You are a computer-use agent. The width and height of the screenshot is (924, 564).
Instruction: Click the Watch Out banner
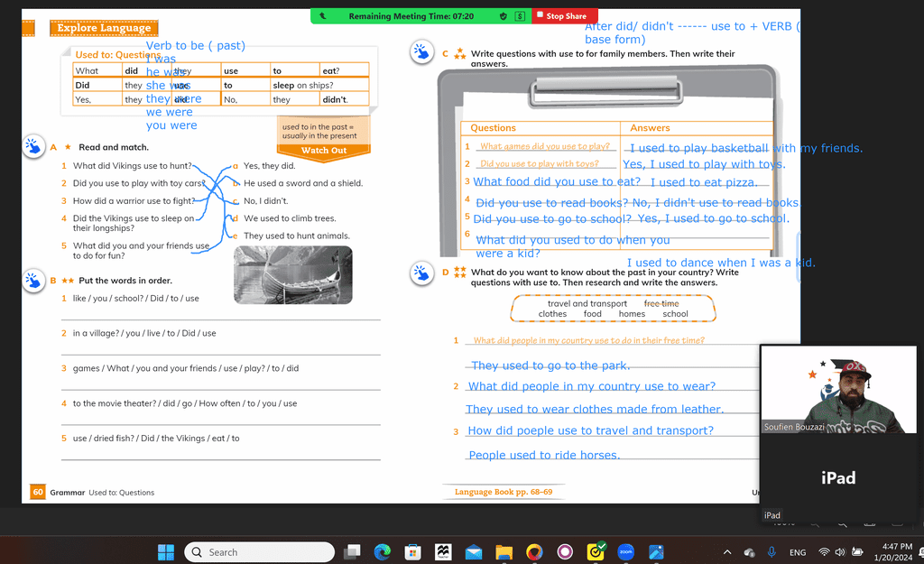pyautogui.click(x=324, y=151)
